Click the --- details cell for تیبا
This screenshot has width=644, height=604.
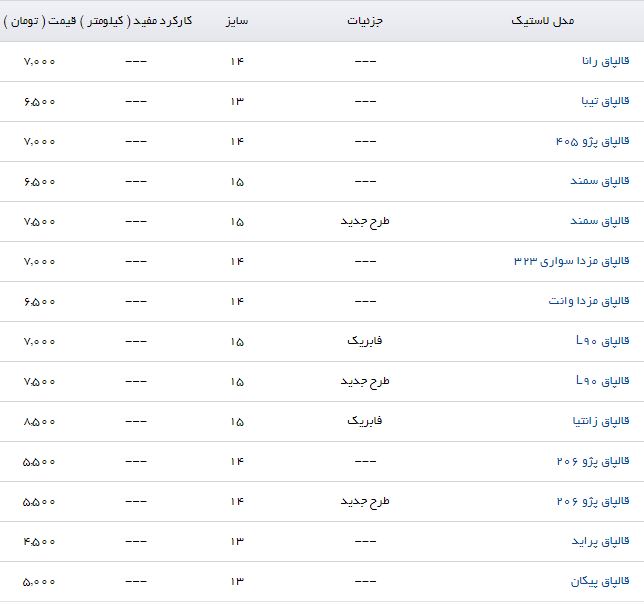tap(366, 101)
